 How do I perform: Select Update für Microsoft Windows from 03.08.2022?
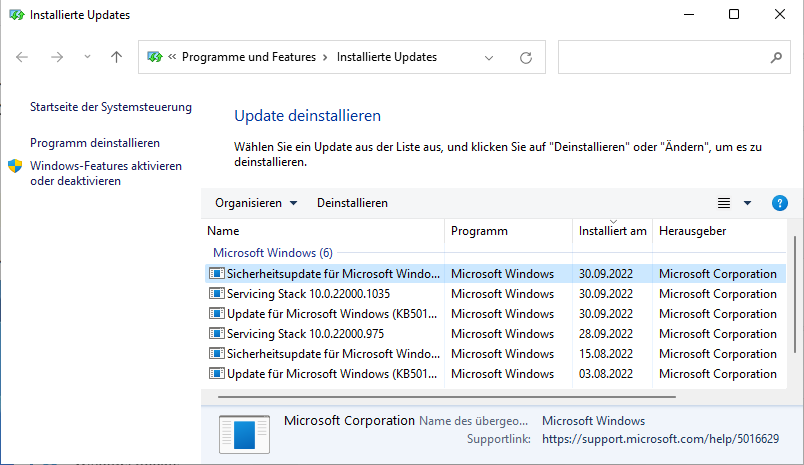tap(495, 374)
